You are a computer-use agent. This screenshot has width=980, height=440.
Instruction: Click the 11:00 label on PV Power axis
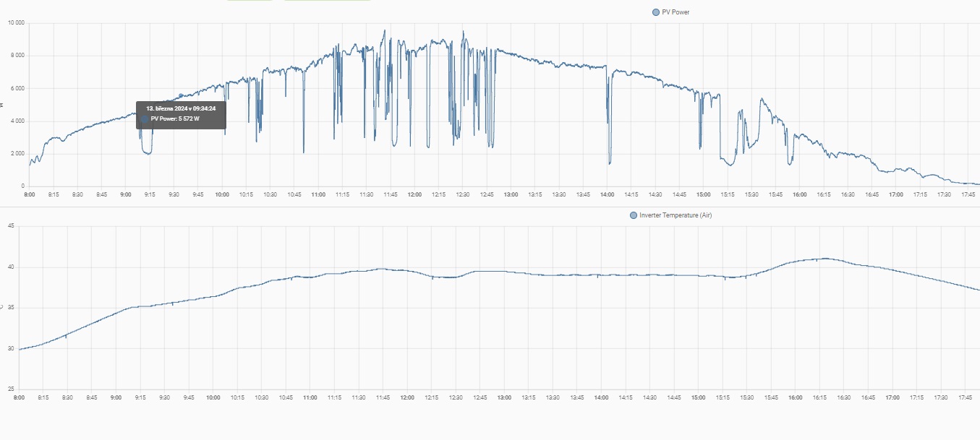318,194
